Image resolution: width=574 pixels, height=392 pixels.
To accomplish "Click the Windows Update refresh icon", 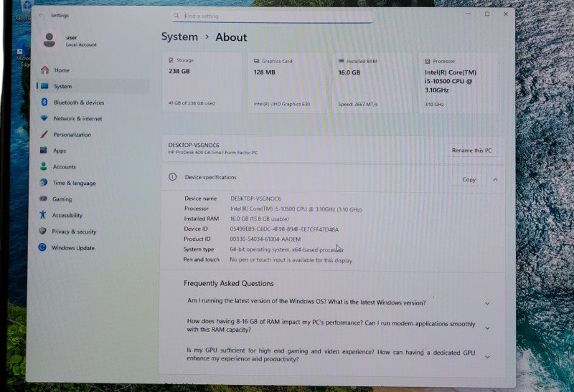I will [42, 247].
